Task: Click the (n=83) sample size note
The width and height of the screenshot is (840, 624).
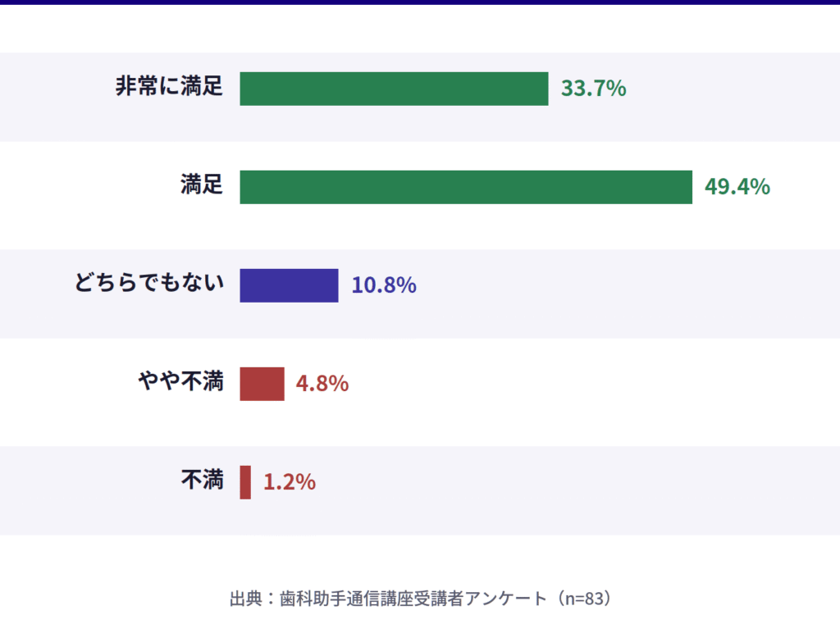Action: coord(583,599)
